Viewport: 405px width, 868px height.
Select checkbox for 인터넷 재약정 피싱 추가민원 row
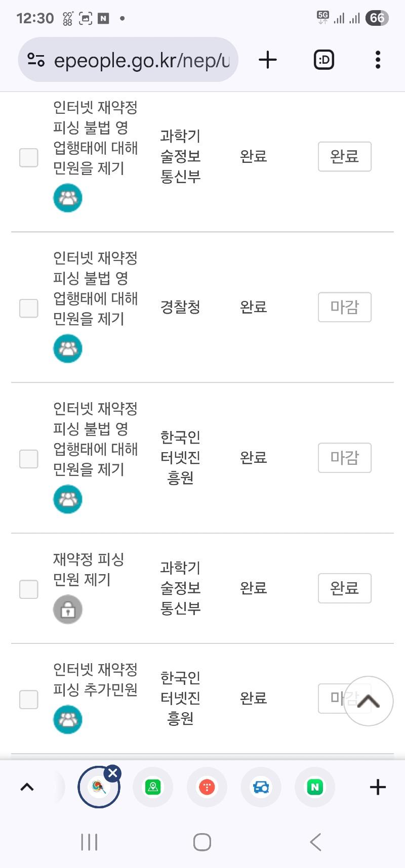click(29, 700)
